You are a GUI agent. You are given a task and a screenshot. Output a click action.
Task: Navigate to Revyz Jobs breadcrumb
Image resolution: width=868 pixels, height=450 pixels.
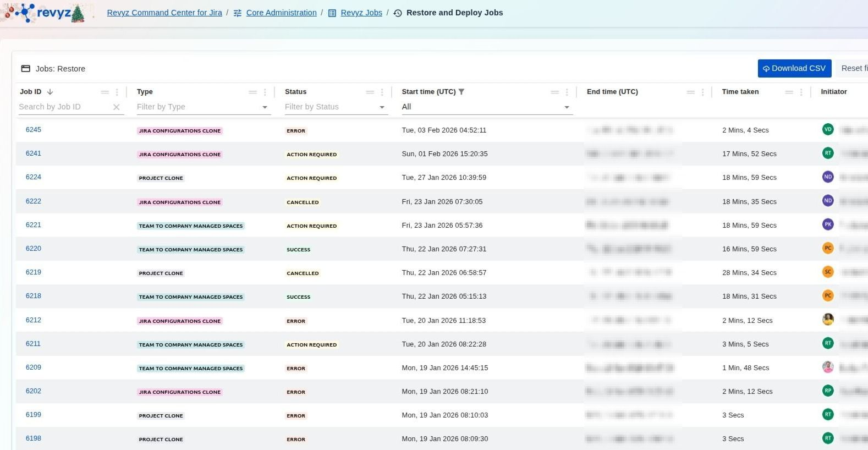click(x=361, y=13)
